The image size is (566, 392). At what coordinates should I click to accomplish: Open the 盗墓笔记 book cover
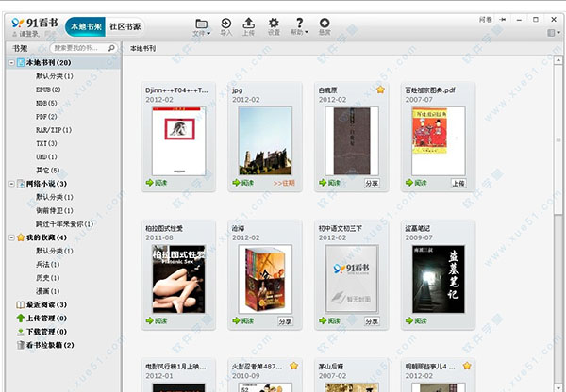point(439,279)
